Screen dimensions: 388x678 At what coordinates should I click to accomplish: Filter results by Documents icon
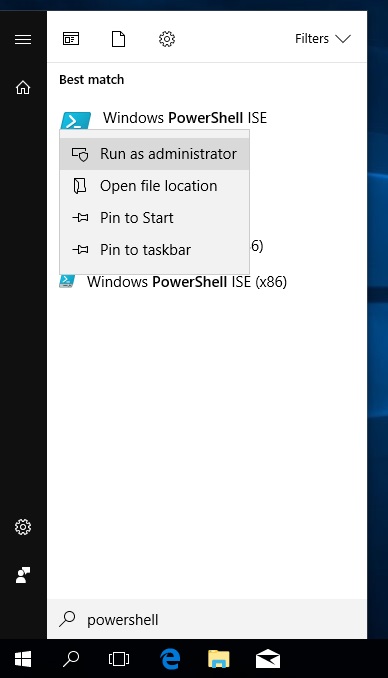click(x=119, y=39)
